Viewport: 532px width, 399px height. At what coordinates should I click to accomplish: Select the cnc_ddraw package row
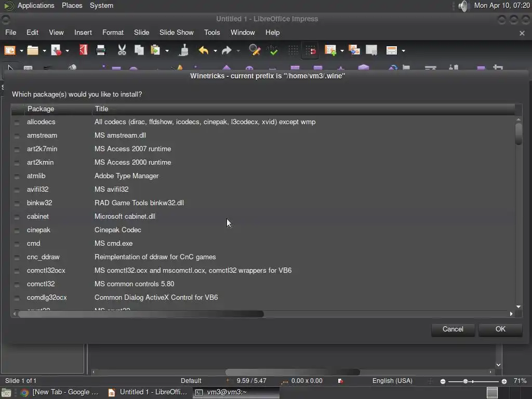(263, 257)
